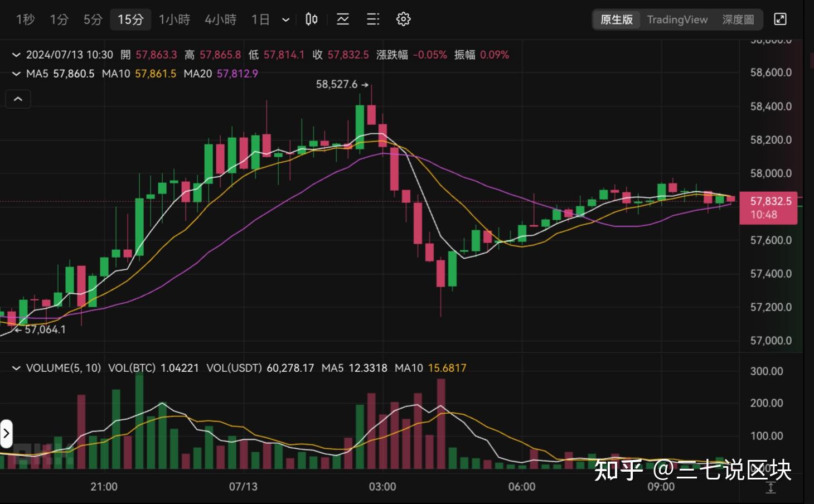Viewport: 814px width, 504px height.
Task: Select the MA20 57,812.9 legend
Action: 221,74
